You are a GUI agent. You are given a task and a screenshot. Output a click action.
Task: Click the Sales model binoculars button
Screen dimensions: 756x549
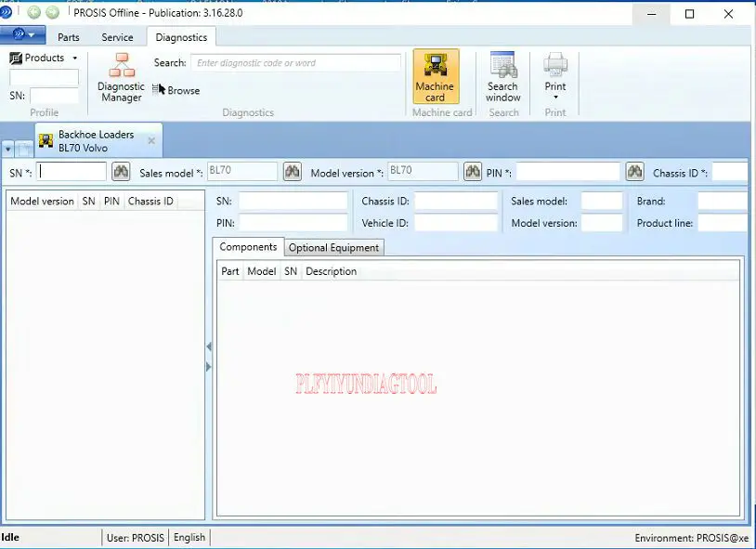293,171
